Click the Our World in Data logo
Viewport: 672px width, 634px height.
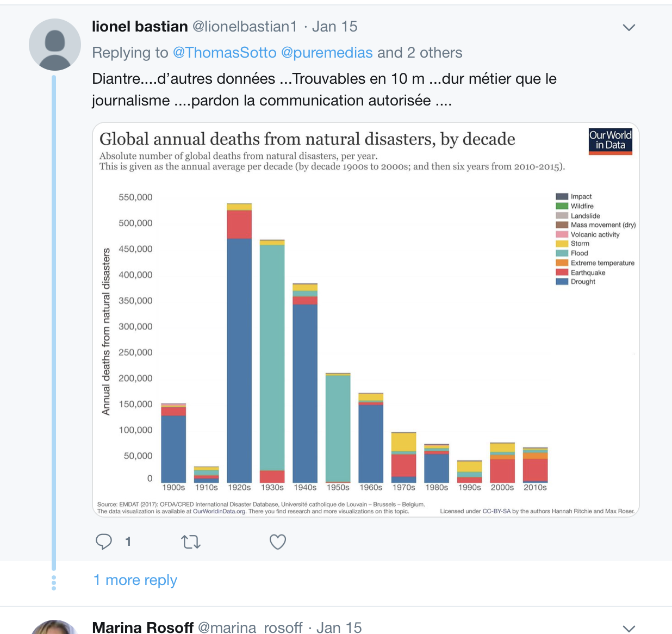tap(611, 141)
